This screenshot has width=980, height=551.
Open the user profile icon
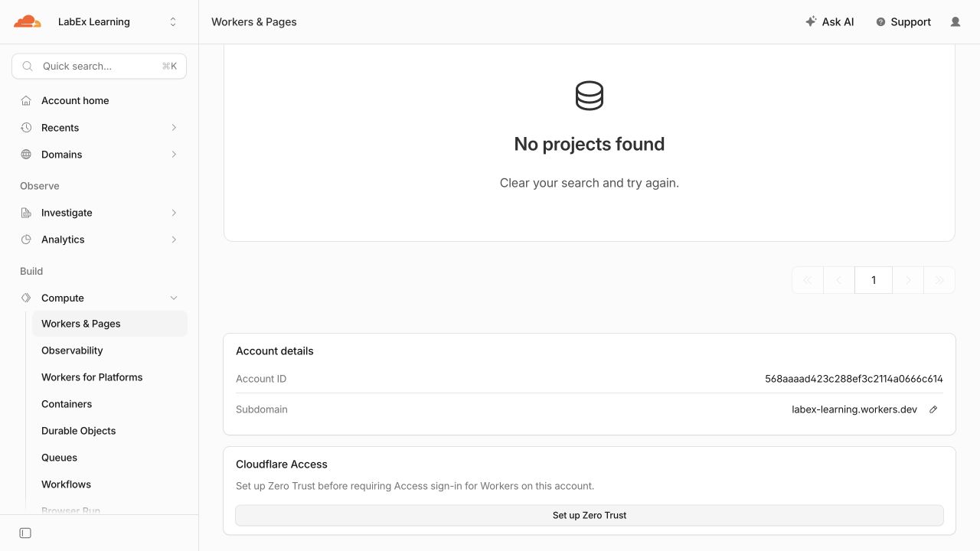tap(955, 22)
